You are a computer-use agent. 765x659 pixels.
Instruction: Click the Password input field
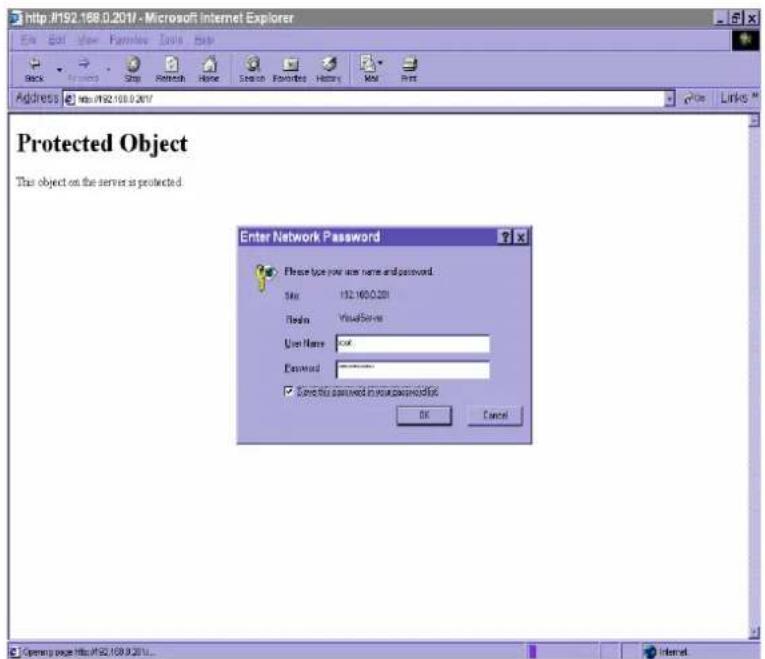[413, 369]
